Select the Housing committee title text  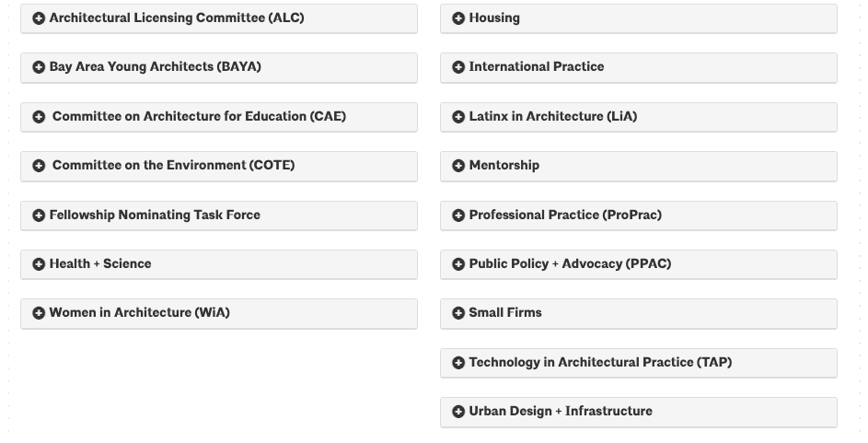(494, 18)
